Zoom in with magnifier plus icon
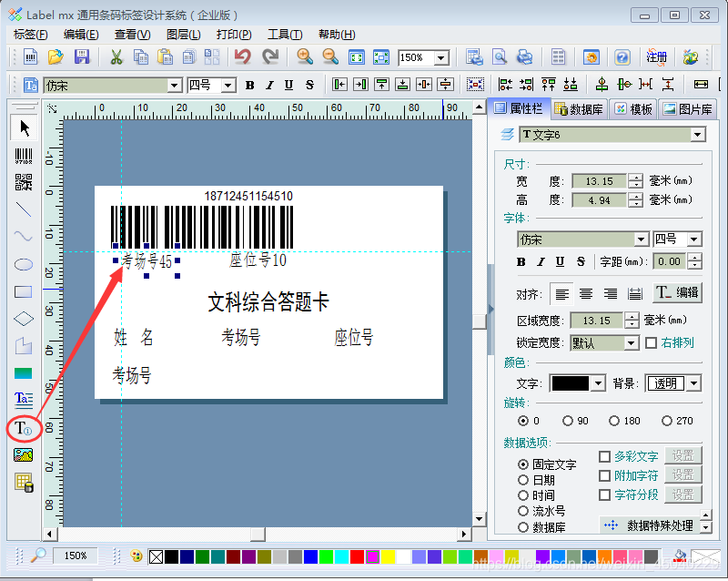The height and width of the screenshot is (581, 728). coord(305,57)
